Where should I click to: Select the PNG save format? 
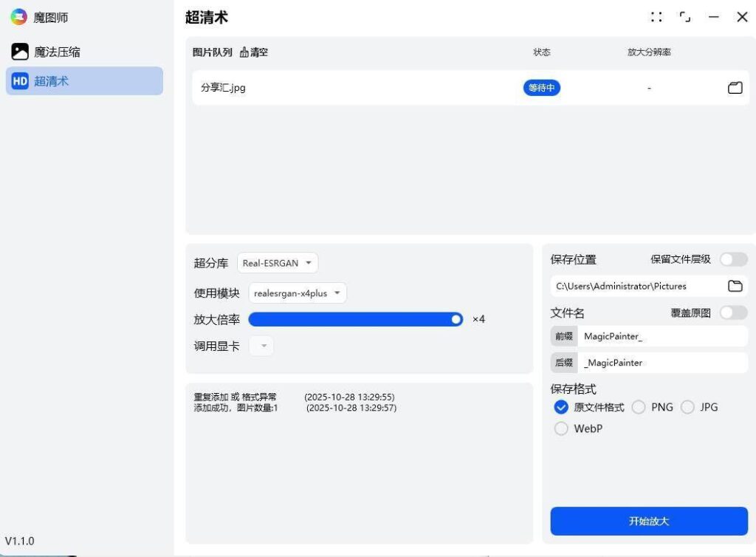[639, 407]
